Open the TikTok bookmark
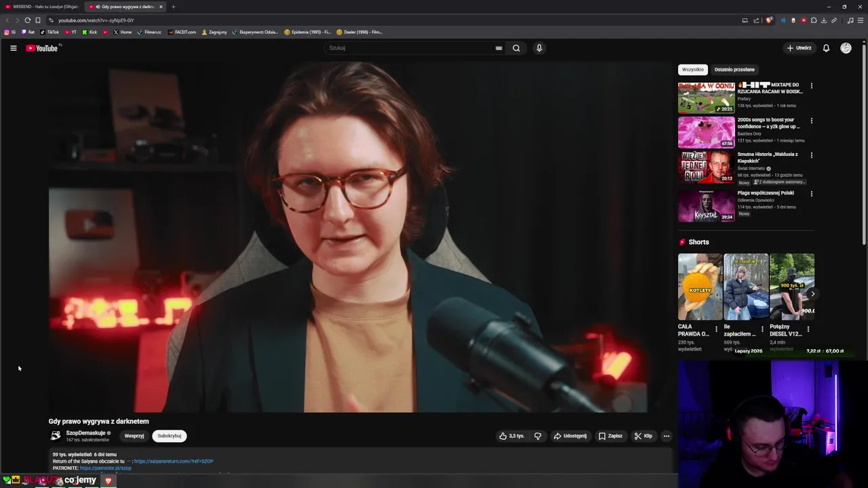The width and height of the screenshot is (868, 488). click(x=50, y=32)
